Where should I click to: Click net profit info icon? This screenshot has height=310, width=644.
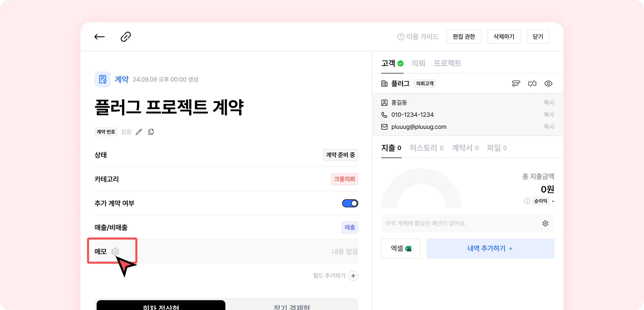click(x=527, y=201)
